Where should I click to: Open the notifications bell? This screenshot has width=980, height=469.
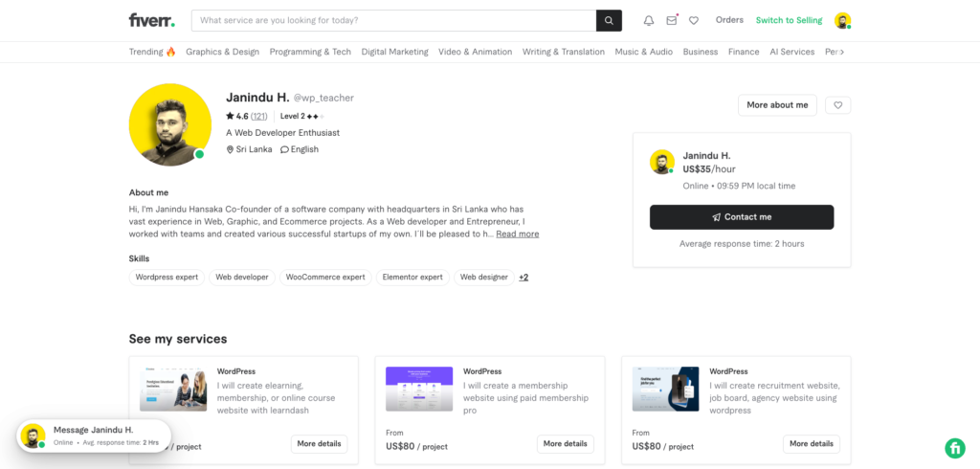649,20
